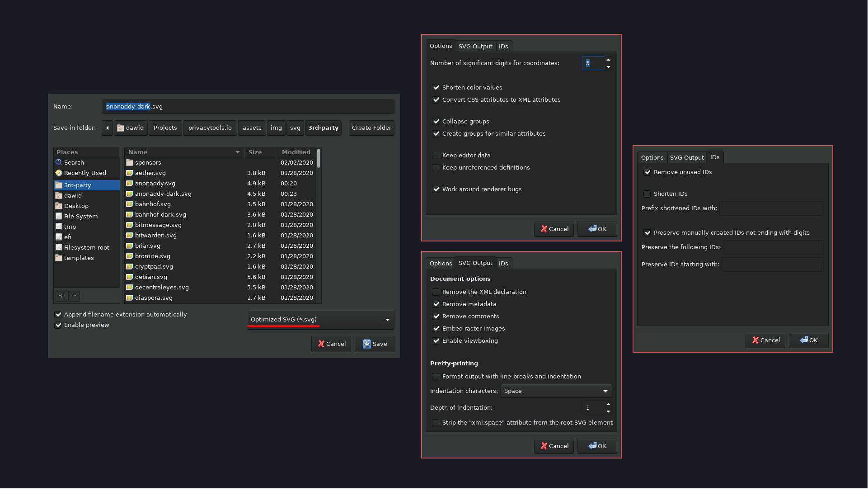Screen dimensions: 868x501
Task: Uncheck Remove unused IDs
Action: [647, 172]
